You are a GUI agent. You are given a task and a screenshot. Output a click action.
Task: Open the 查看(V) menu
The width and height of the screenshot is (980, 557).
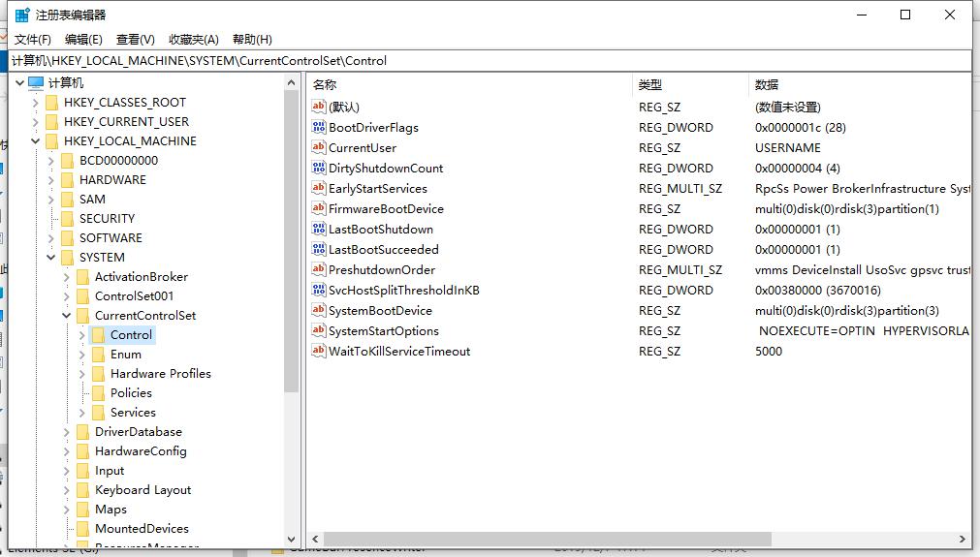pos(136,40)
